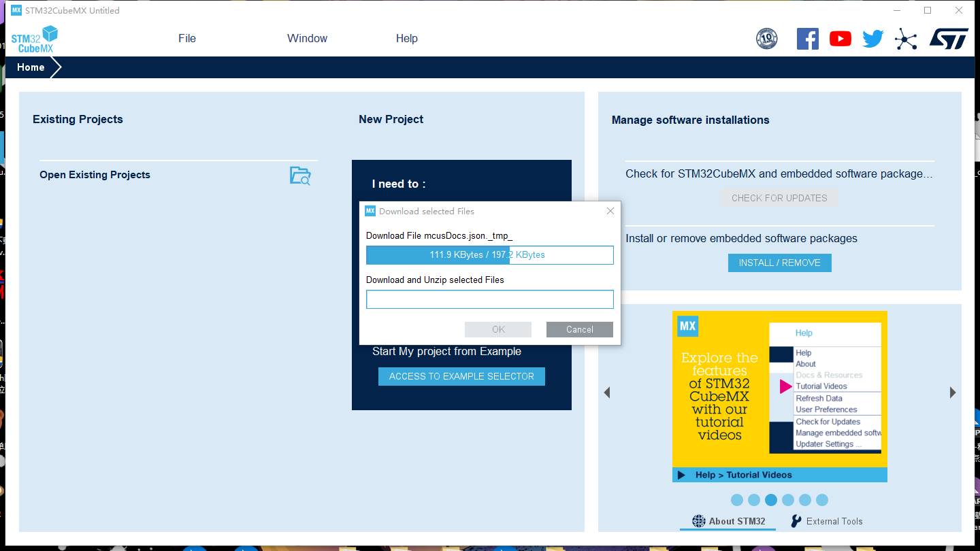Click 'Download and Unzip selected Files' label
This screenshot has height=551, width=980.
[435, 280]
